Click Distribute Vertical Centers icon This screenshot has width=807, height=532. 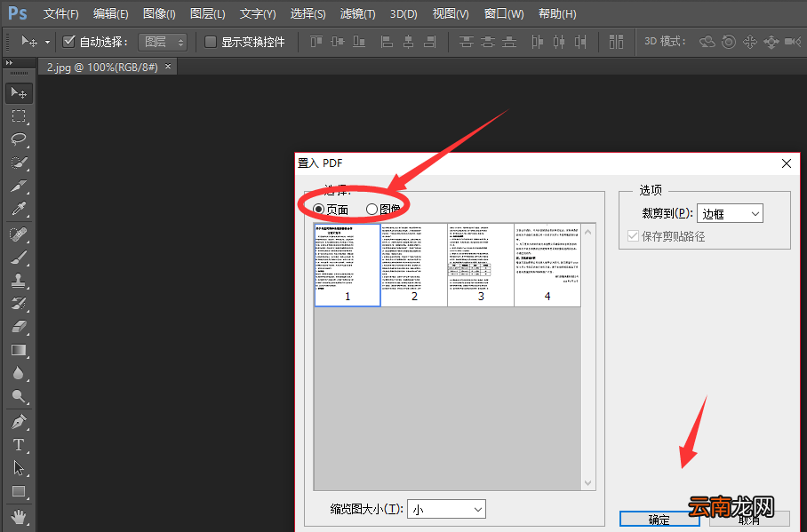coord(488,42)
